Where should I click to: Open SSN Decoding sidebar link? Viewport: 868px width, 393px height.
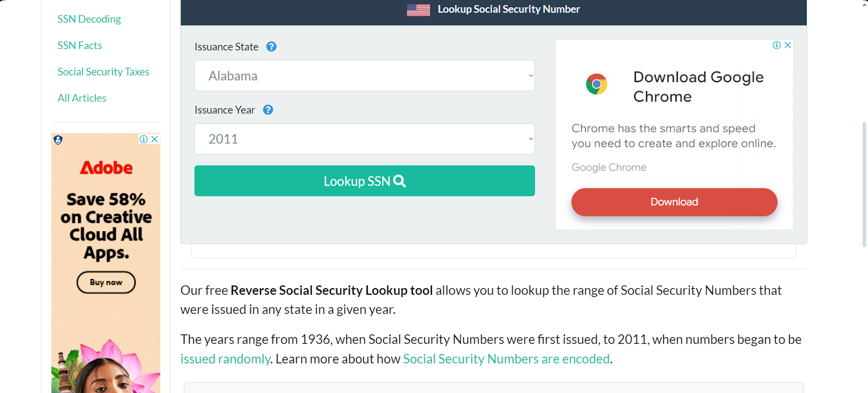click(x=89, y=19)
